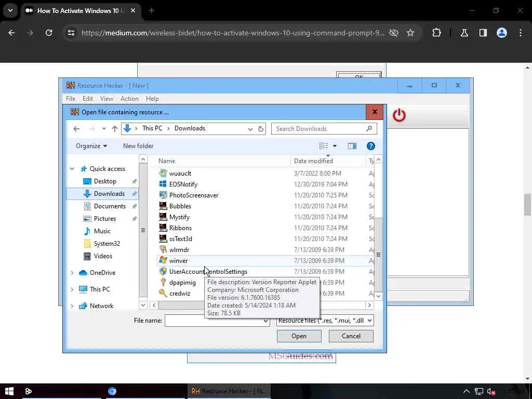The height and width of the screenshot is (399, 532).
Task: Click the Cancel button
Action: [351, 336]
